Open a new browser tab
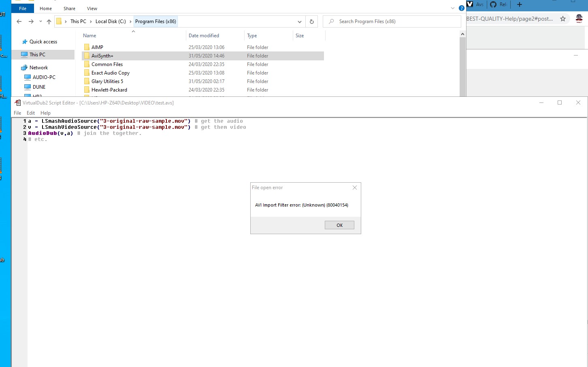This screenshot has height=367, width=588. pyautogui.click(x=520, y=4)
